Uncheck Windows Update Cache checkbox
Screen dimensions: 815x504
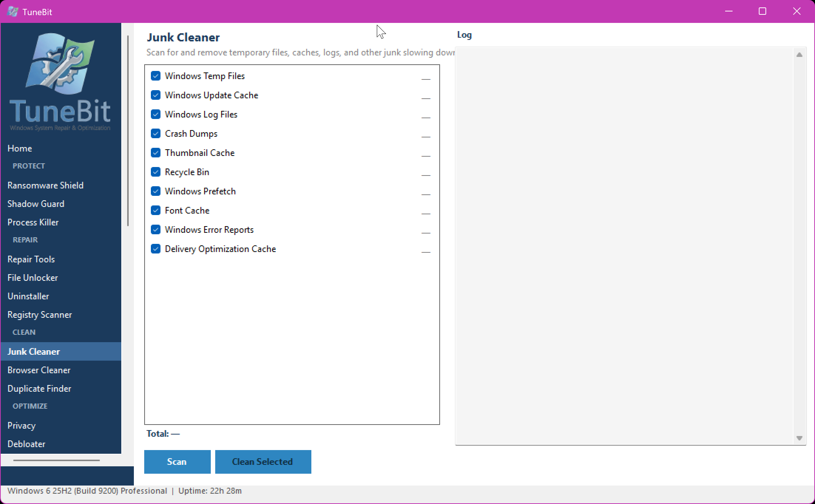156,95
